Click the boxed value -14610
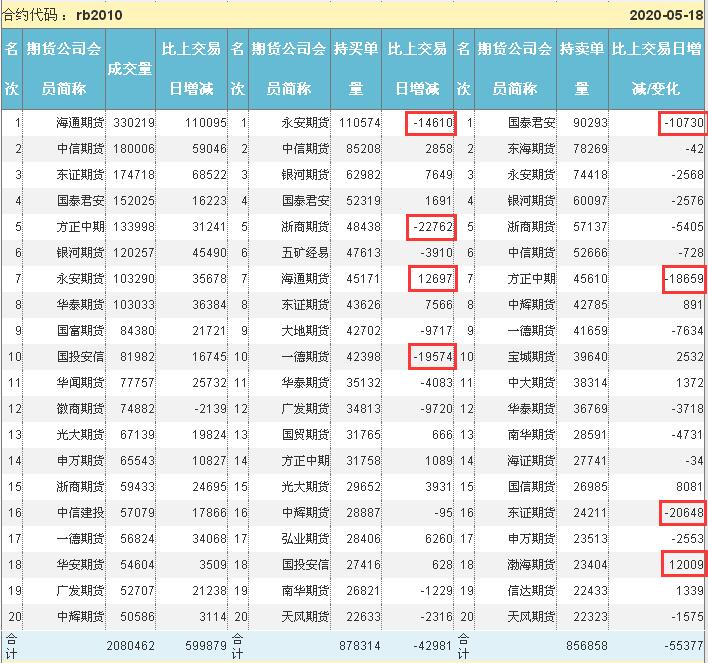 tap(433, 123)
